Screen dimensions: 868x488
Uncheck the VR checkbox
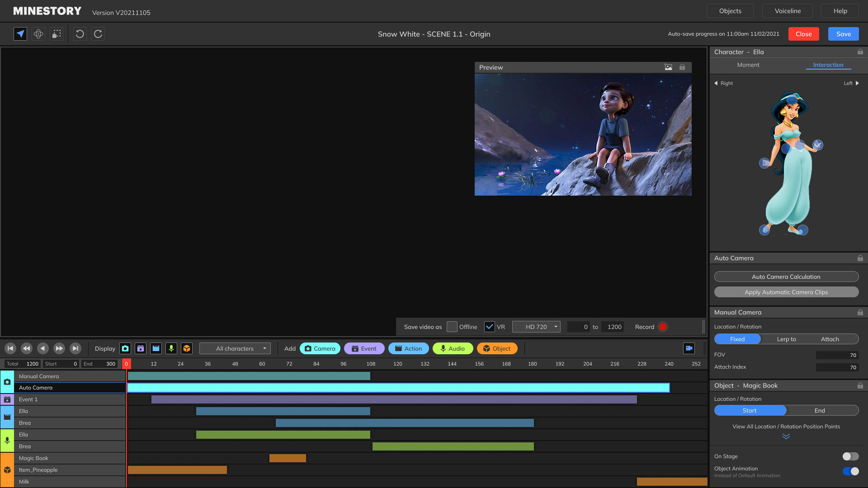click(489, 327)
